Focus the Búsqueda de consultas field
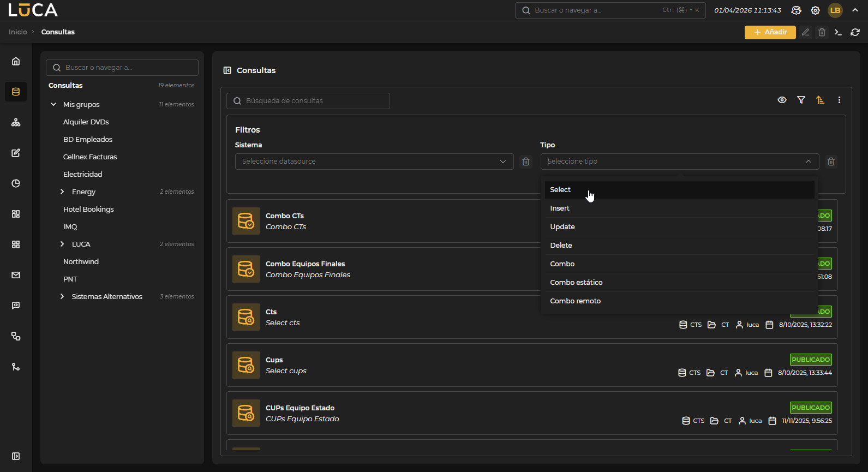 pos(308,101)
